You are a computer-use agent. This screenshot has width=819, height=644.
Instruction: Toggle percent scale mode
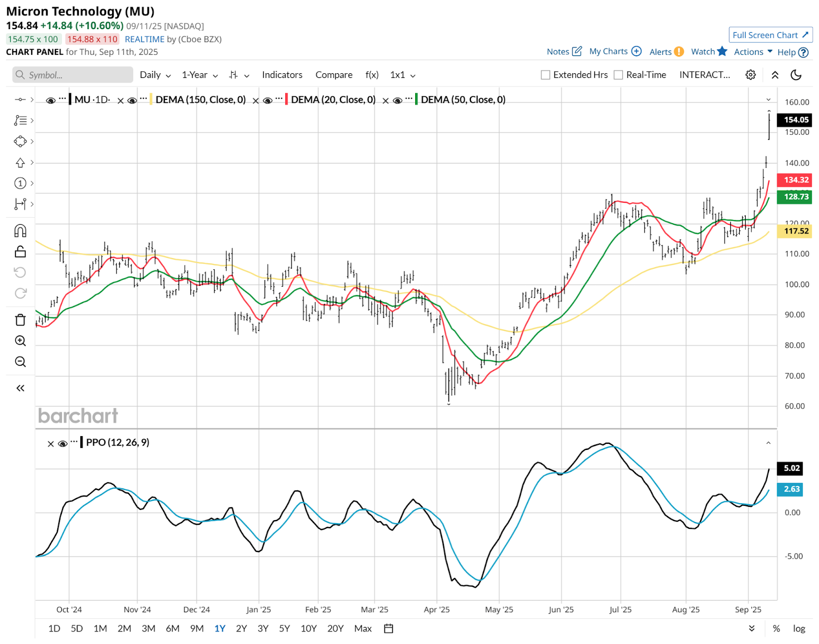[x=777, y=629]
